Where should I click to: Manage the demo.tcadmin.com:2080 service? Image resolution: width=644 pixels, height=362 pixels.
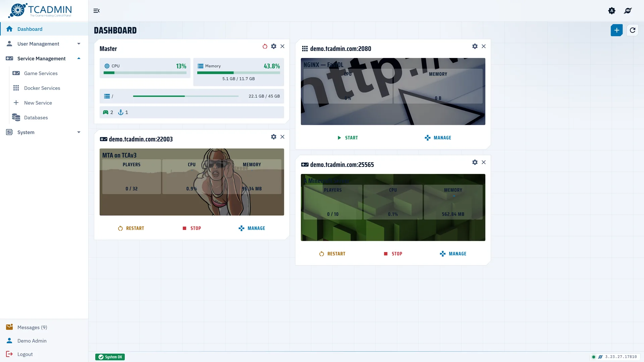(x=438, y=138)
